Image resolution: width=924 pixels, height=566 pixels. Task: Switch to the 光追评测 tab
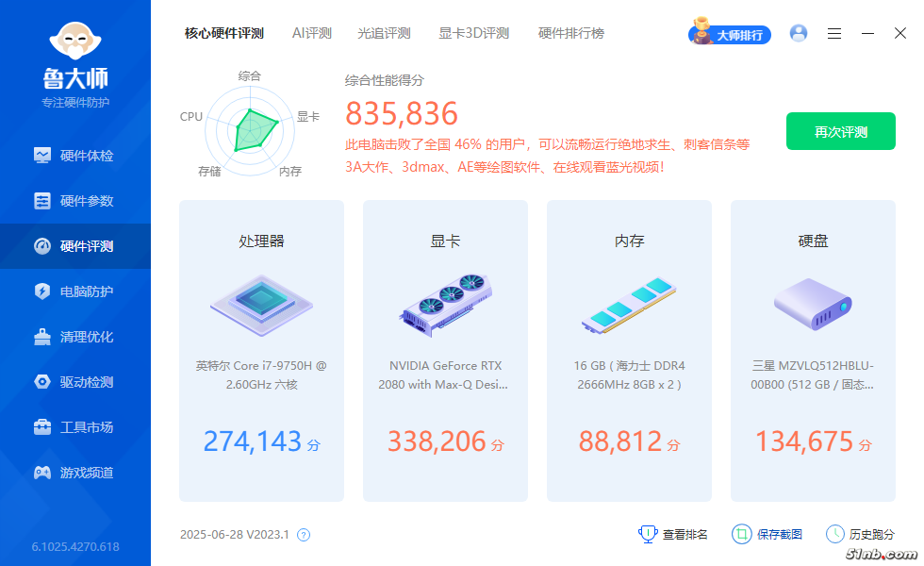pyautogui.click(x=384, y=33)
